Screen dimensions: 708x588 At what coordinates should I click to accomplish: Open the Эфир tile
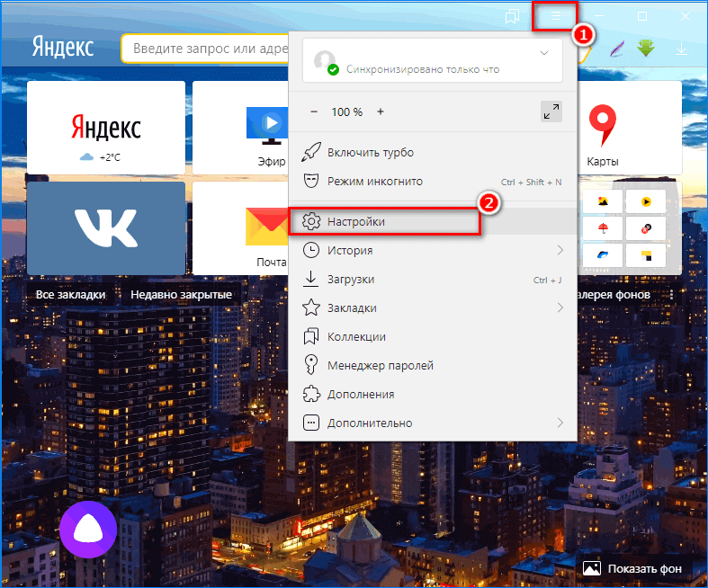(241, 128)
